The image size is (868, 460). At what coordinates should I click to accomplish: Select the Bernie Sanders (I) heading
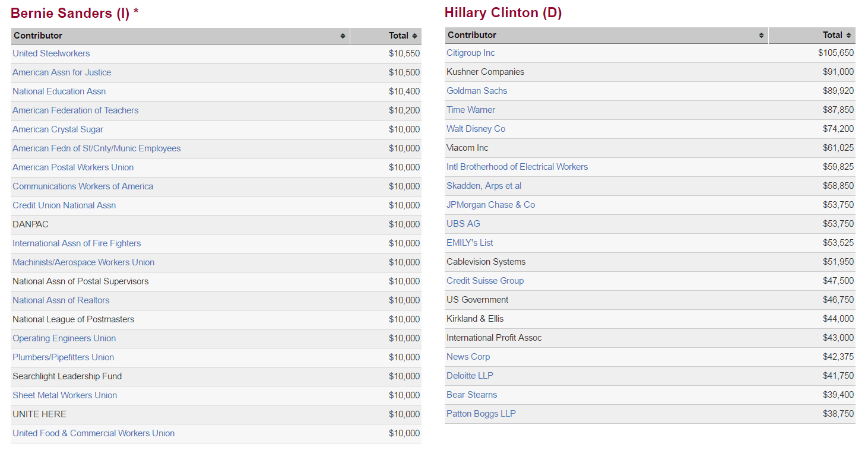click(x=75, y=13)
